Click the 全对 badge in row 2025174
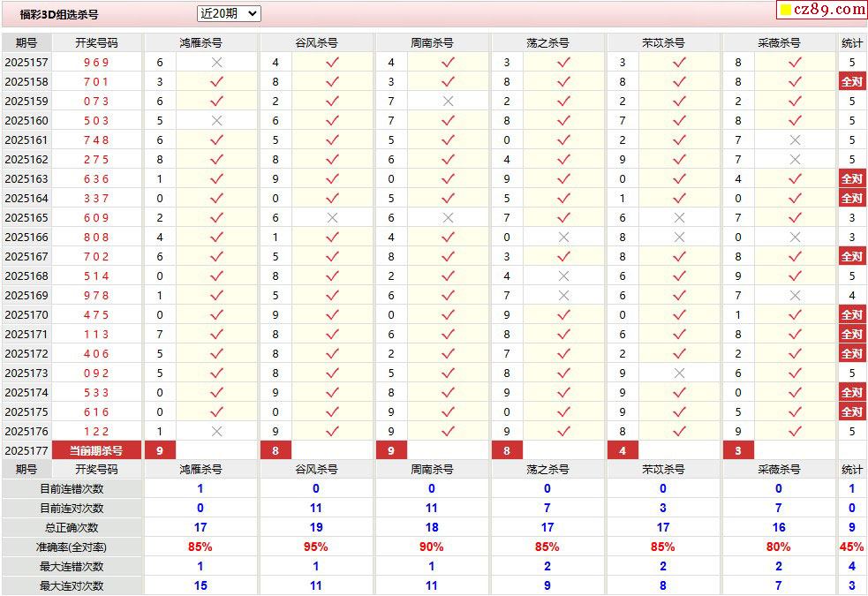 tap(852, 392)
